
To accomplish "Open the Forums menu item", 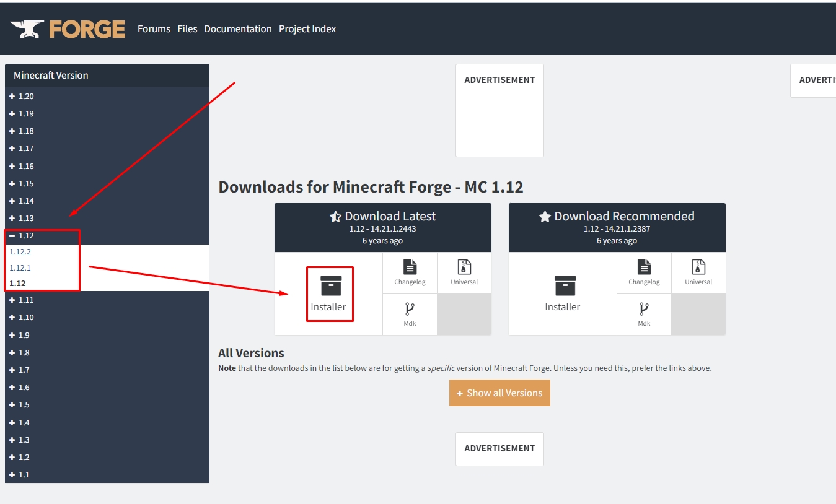I will click(x=154, y=29).
